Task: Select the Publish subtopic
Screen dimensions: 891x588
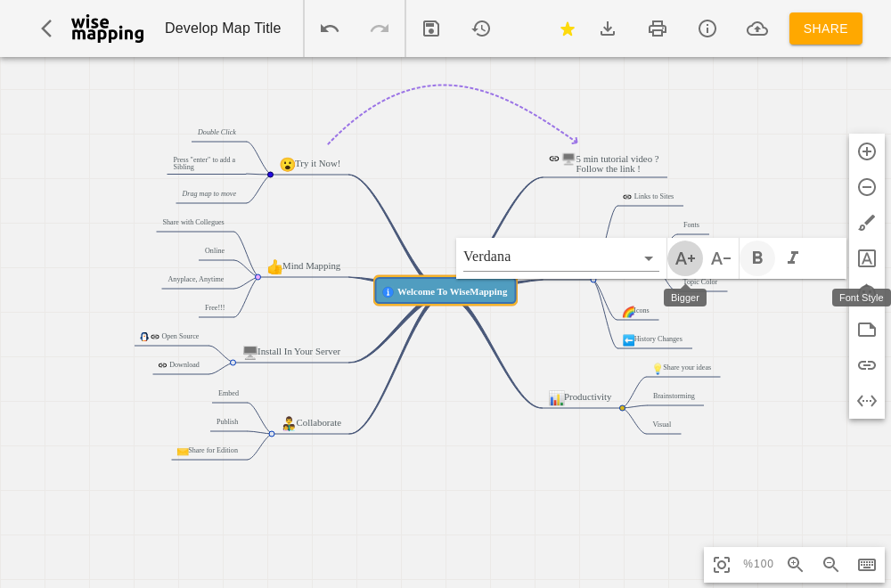Action: coord(227,421)
